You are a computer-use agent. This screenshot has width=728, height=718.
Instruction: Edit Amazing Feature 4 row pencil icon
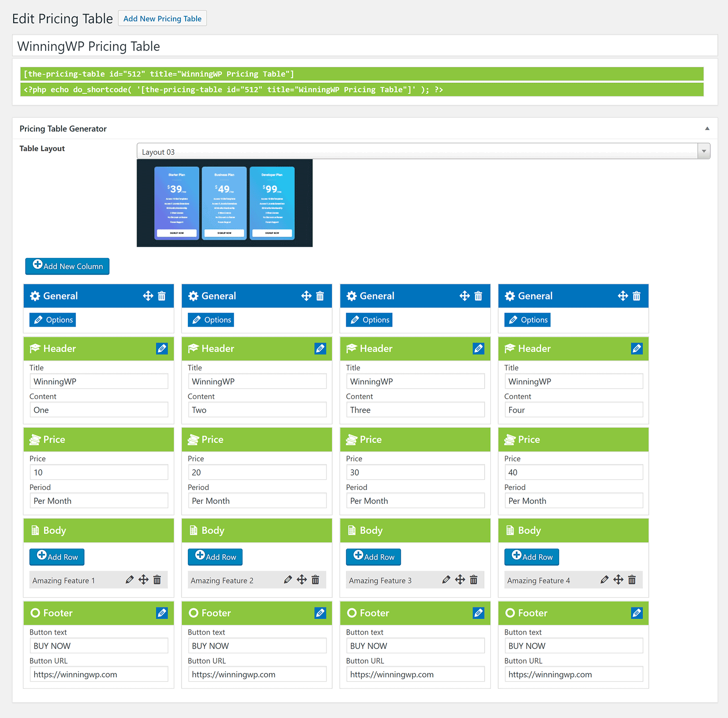tap(605, 580)
